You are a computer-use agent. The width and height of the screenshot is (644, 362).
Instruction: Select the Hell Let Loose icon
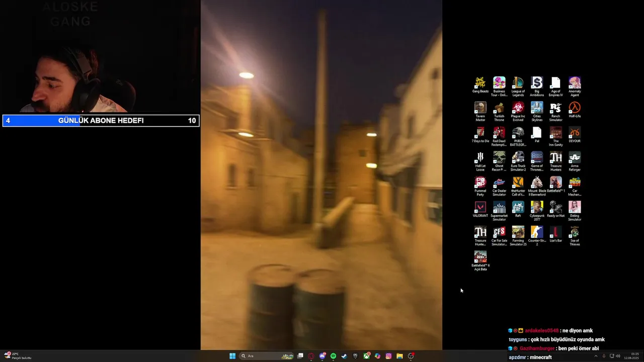click(480, 161)
